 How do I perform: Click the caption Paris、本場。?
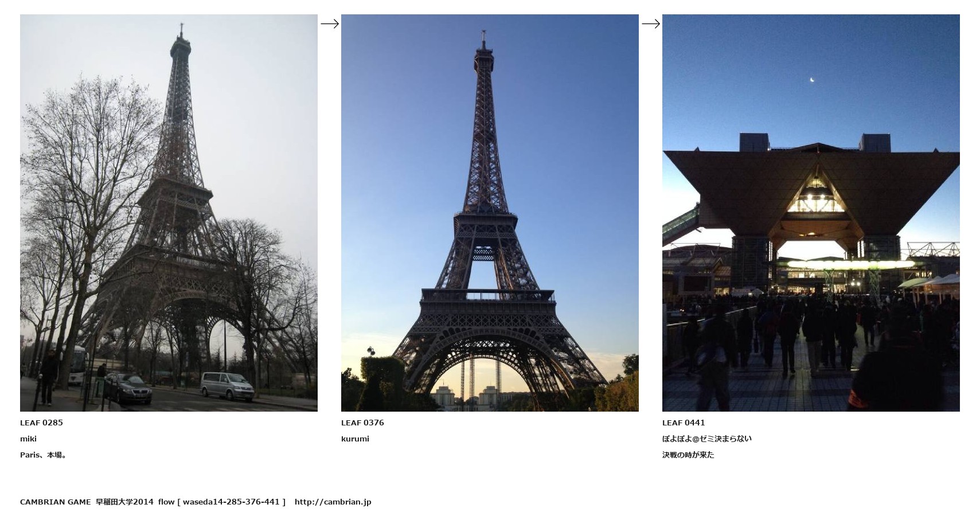44,455
